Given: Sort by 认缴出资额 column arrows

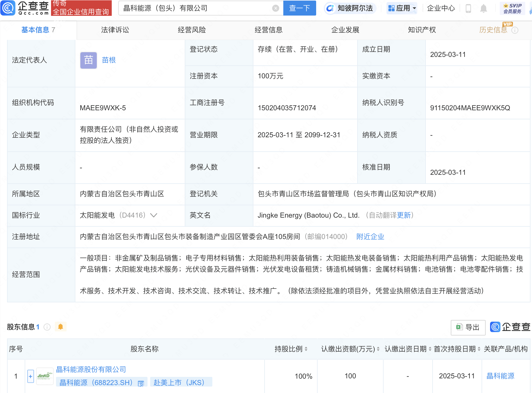Looking at the screenshot, I should 378,349.
